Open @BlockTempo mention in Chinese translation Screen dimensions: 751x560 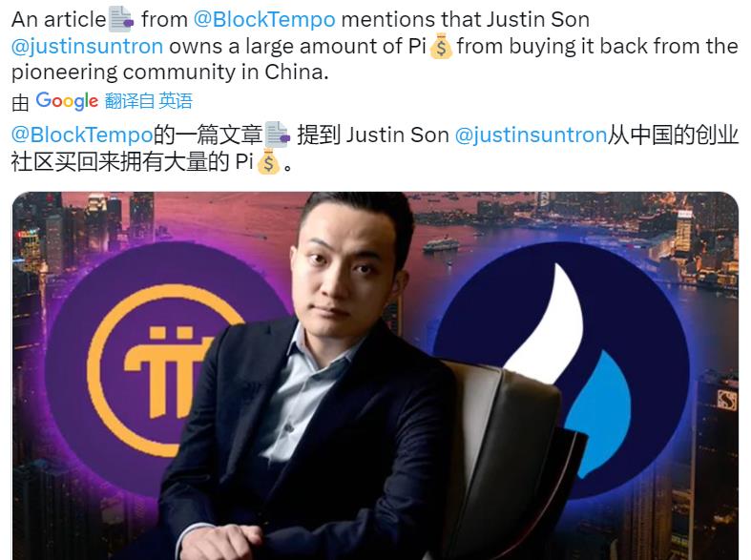pyautogui.click(x=82, y=135)
